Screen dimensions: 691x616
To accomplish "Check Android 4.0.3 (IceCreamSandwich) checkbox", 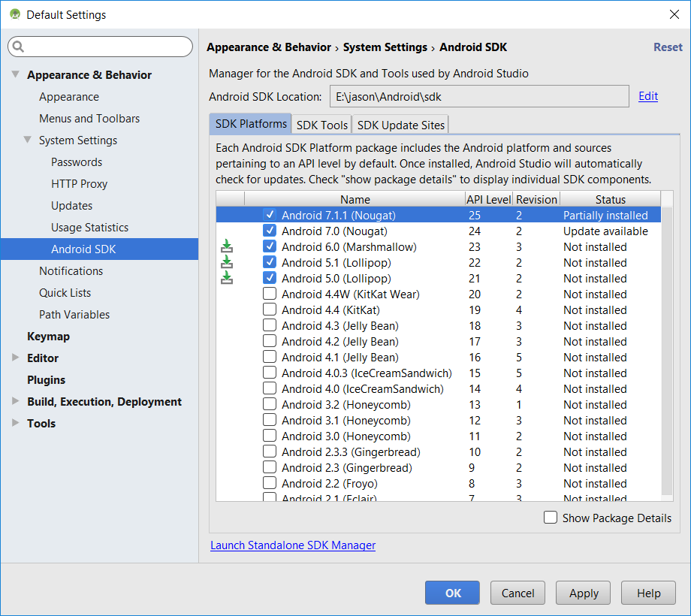I will point(269,373).
